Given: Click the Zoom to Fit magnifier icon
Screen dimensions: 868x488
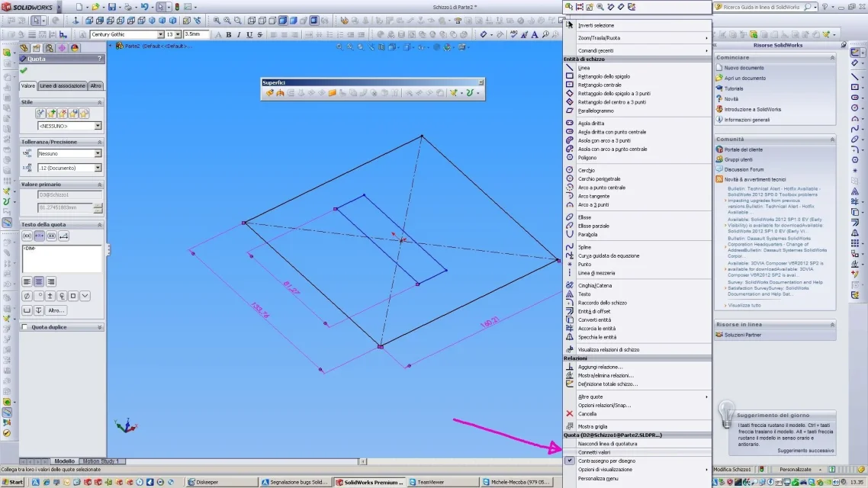Looking at the screenshot, I should pos(217,21).
